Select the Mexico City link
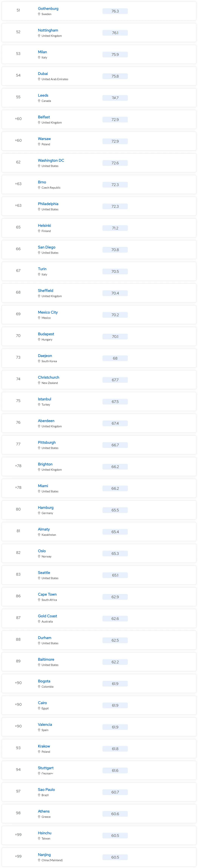 [x=48, y=312]
